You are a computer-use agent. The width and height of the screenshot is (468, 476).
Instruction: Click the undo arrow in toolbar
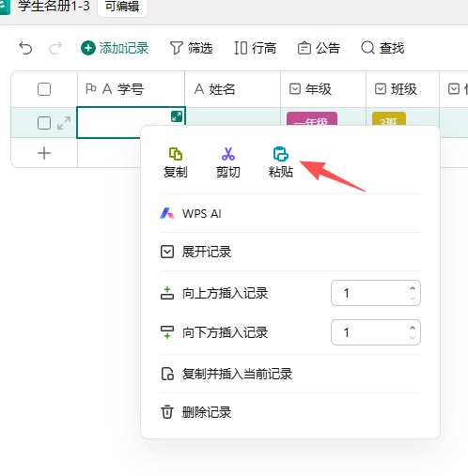(25, 48)
